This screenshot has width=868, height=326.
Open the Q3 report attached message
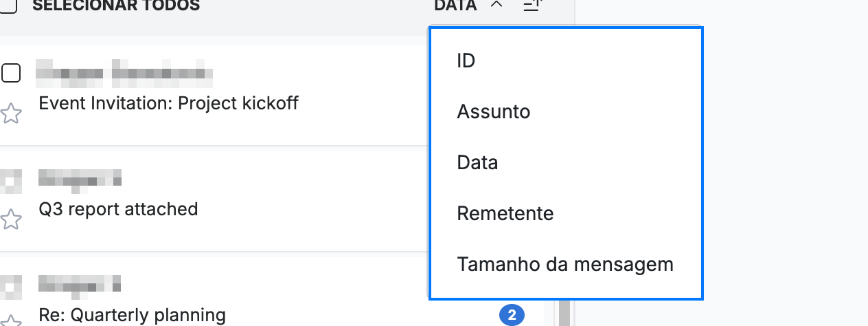point(118,208)
